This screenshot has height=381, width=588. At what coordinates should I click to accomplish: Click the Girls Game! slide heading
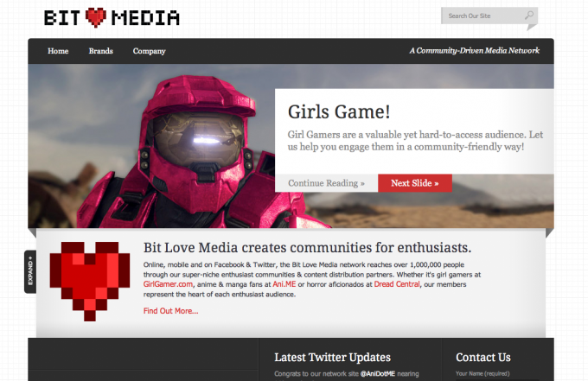tap(339, 111)
